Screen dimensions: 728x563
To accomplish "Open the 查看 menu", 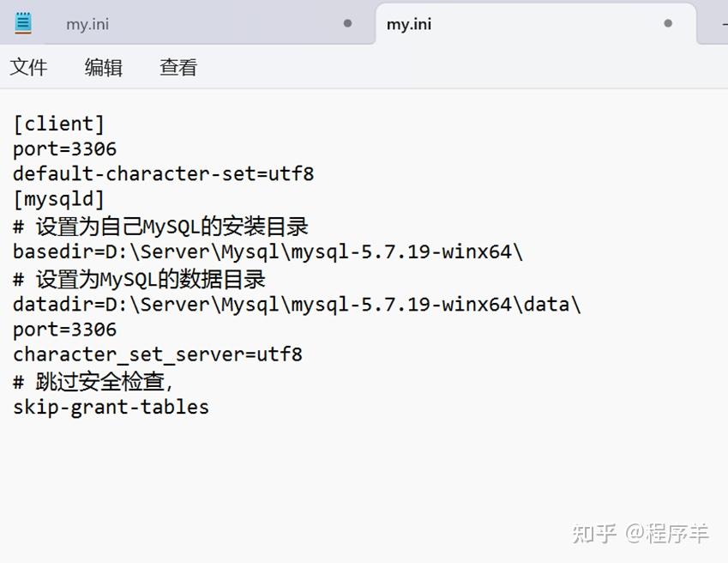I will (178, 68).
